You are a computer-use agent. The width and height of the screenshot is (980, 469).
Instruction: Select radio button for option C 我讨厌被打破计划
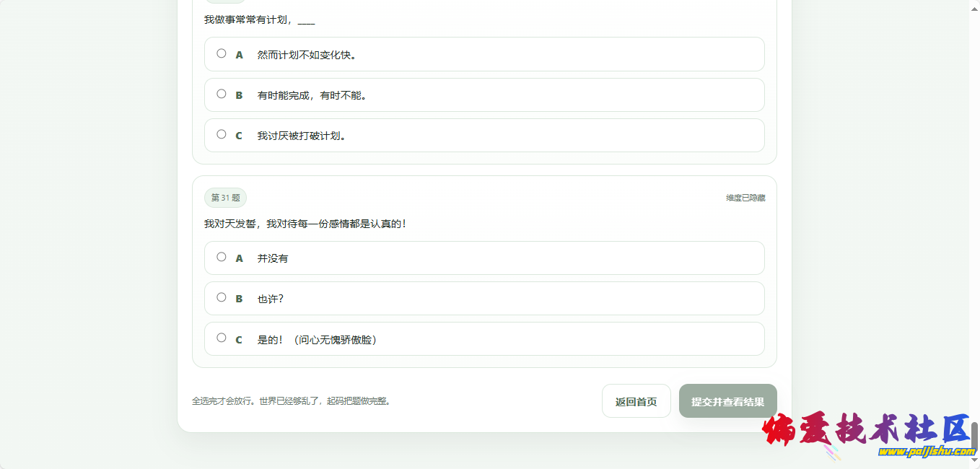tap(222, 134)
